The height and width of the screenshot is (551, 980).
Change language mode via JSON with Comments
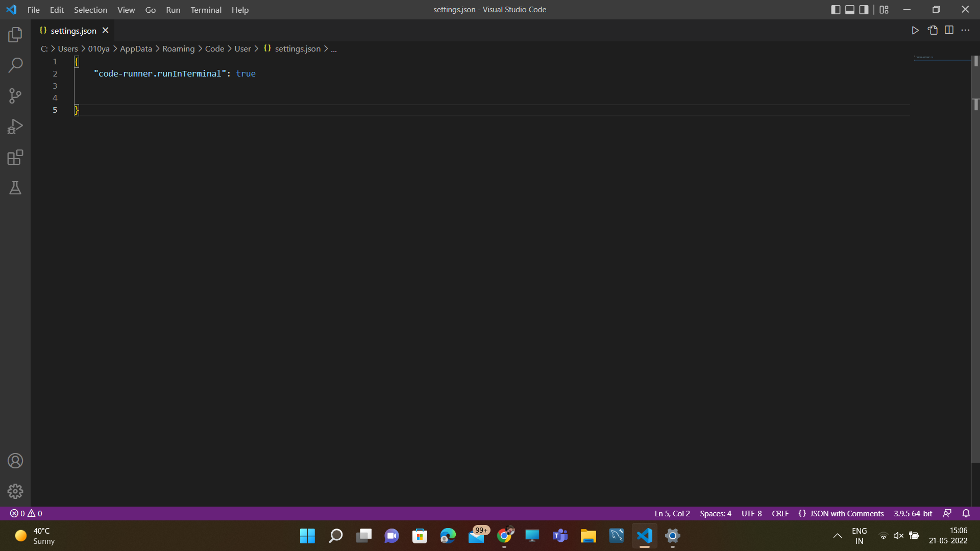tap(840, 513)
